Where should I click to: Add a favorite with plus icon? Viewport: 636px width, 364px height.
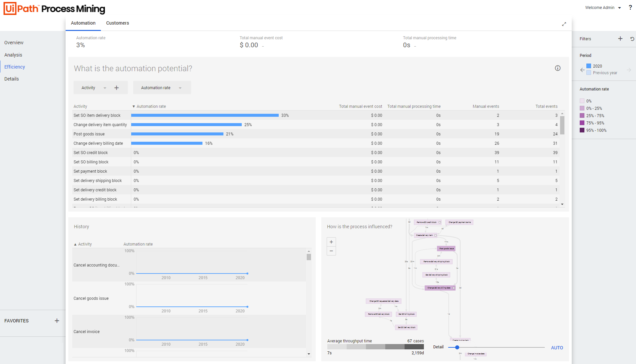click(x=57, y=321)
